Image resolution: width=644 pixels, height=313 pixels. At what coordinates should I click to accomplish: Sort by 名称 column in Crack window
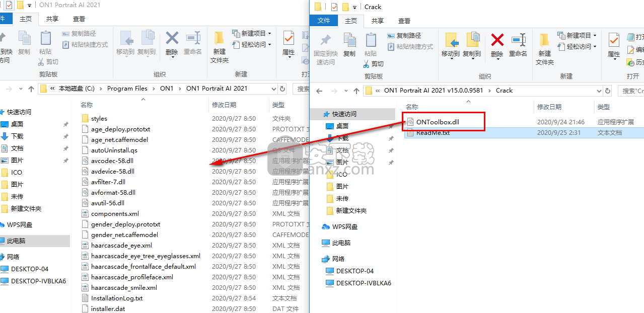pos(412,107)
